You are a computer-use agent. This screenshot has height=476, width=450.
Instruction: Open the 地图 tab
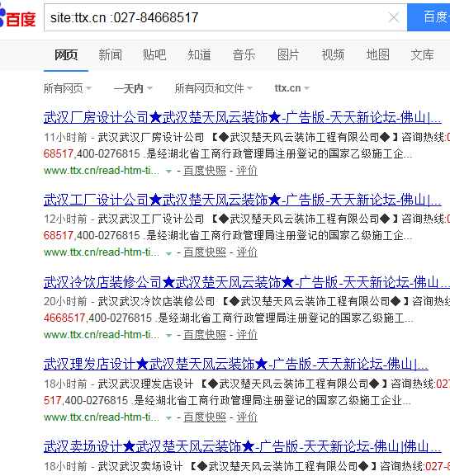tap(377, 55)
